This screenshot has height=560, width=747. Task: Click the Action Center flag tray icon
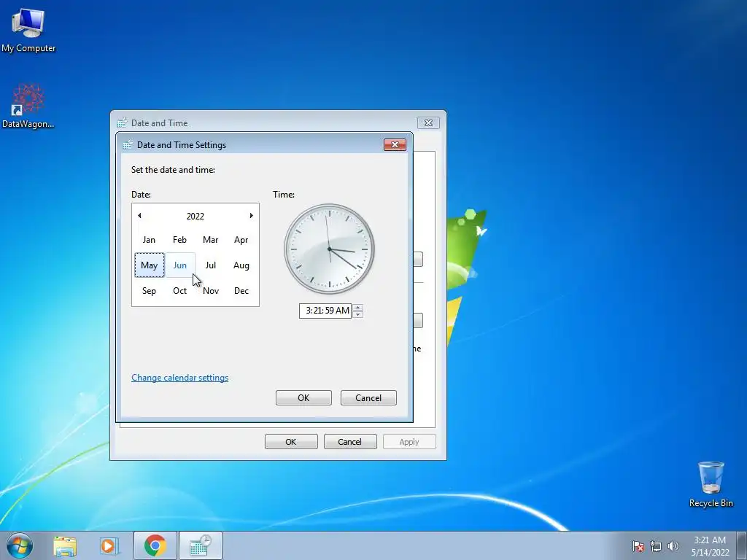coord(638,546)
